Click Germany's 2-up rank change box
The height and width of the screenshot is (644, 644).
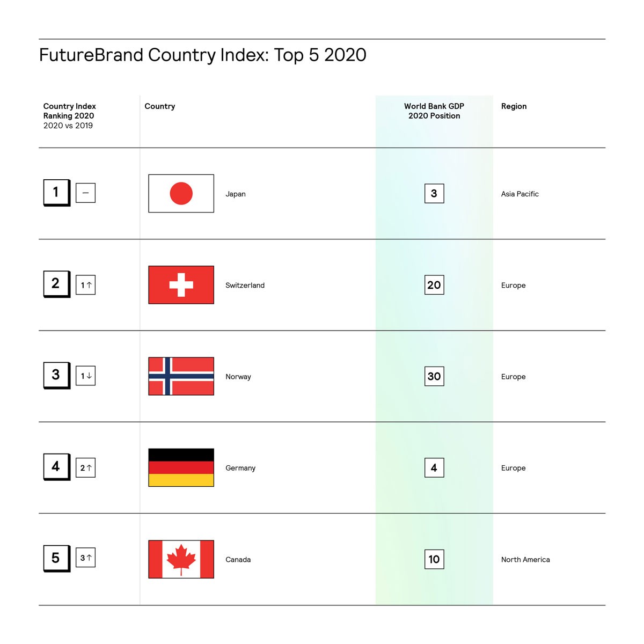(x=86, y=467)
